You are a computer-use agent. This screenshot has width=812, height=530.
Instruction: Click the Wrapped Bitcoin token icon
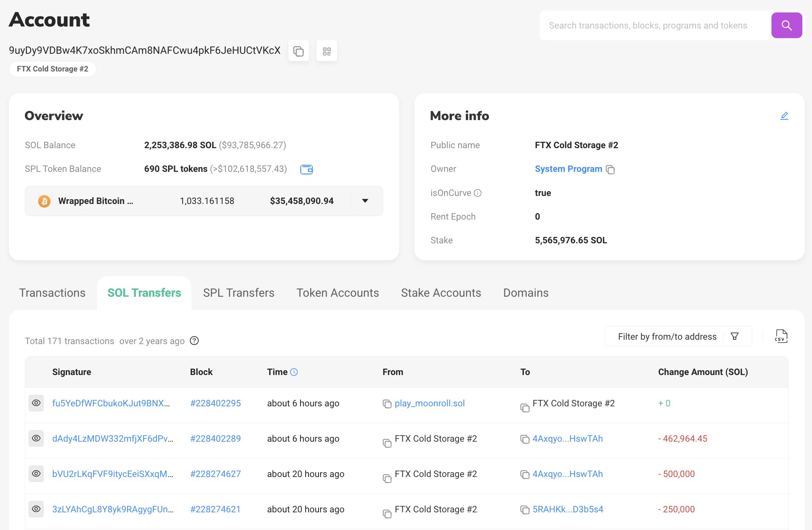pyautogui.click(x=44, y=201)
